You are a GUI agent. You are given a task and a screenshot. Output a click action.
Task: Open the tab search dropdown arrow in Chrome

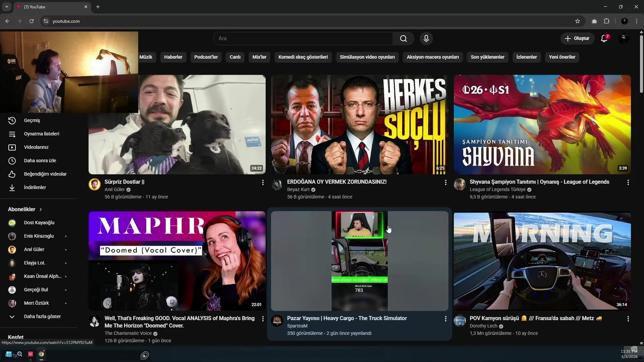7,7
